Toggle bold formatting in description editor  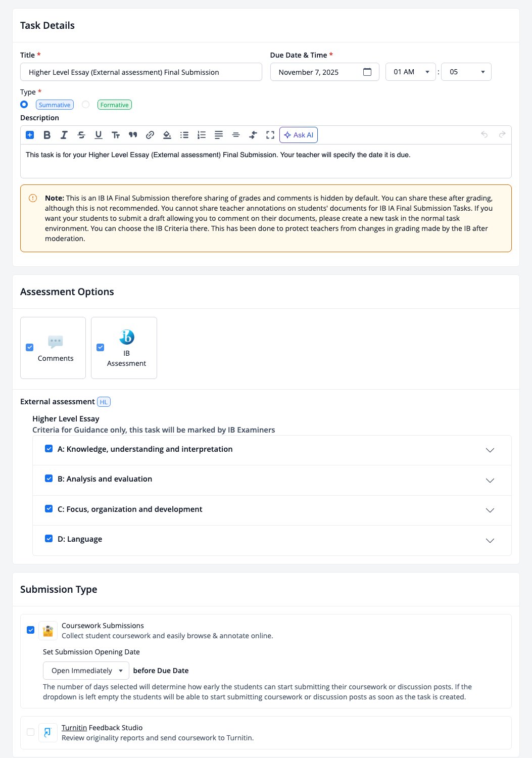click(x=47, y=135)
